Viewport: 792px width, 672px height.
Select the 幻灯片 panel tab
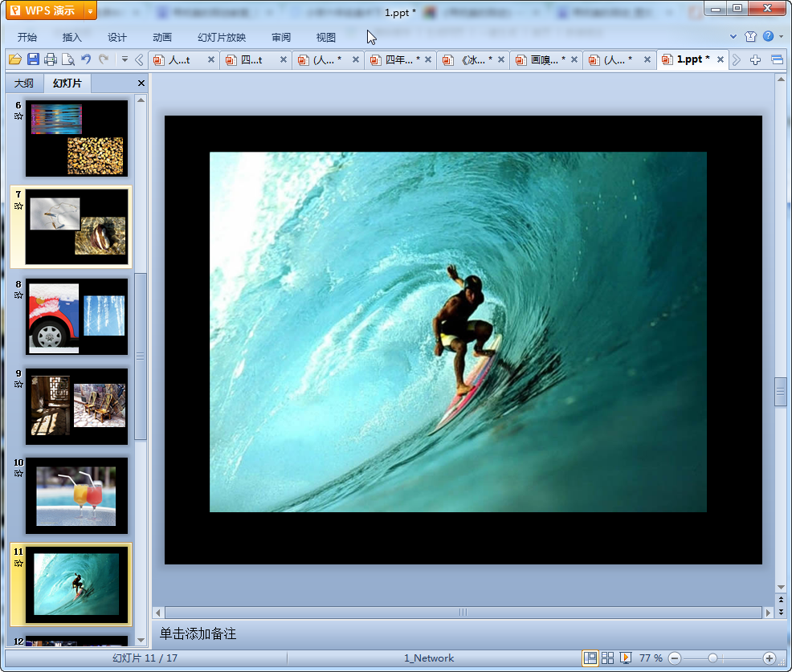(67, 83)
